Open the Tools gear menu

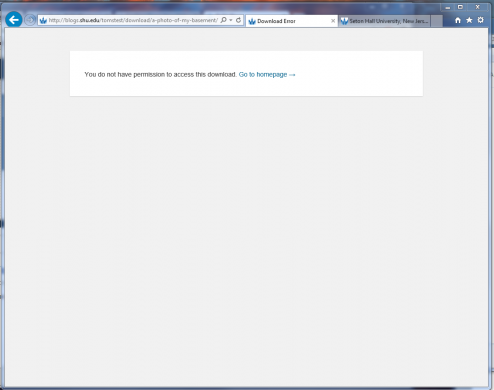(x=480, y=20)
